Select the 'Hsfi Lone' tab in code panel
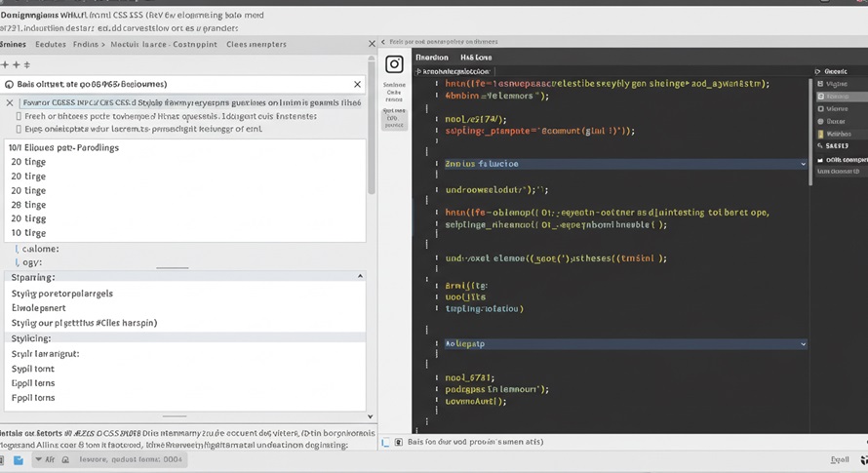Screen dimensions: 868x473 coord(476,57)
